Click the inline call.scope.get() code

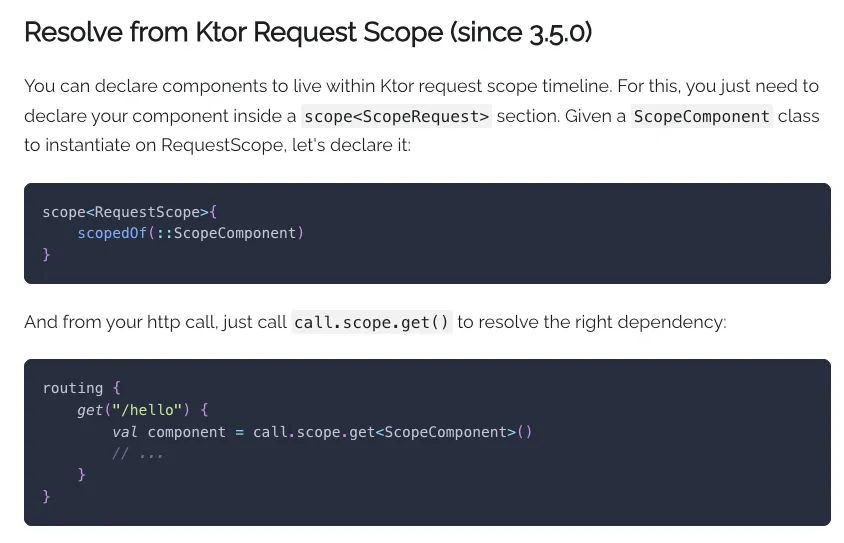(371, 322)
